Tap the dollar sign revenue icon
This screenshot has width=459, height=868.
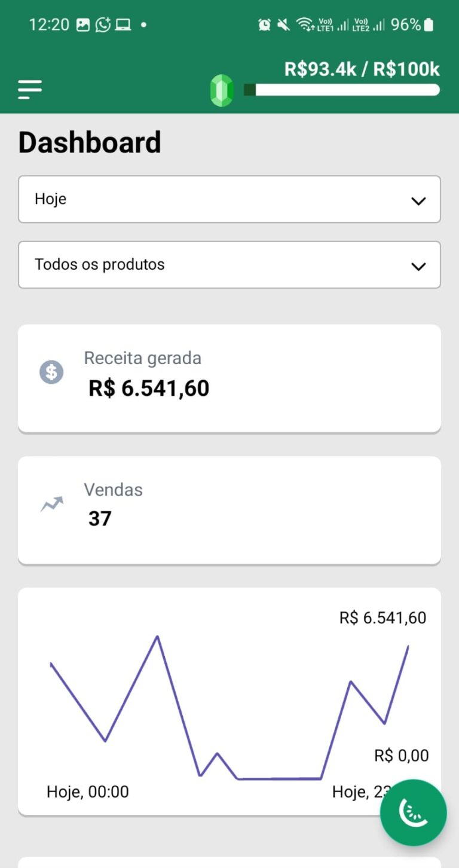click(x=51, y=372)
